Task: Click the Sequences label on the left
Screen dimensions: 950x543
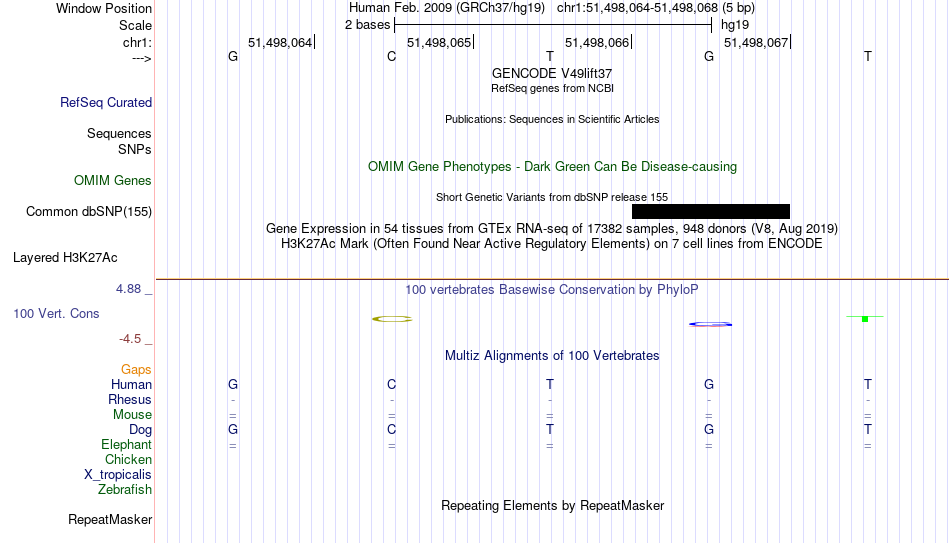Action: (x=119, y=133)
